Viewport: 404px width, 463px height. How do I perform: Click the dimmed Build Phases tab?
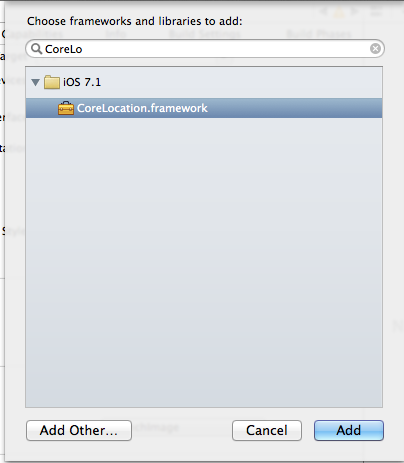coord(319,34)
